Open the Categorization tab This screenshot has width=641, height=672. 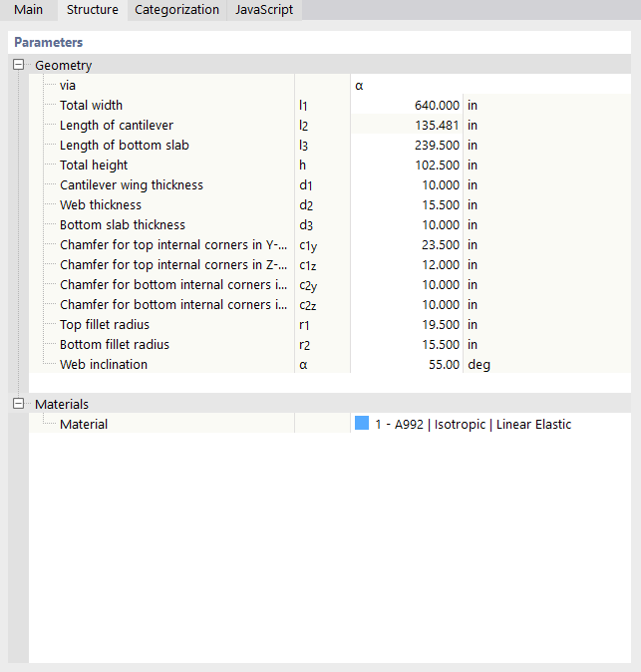176,10
